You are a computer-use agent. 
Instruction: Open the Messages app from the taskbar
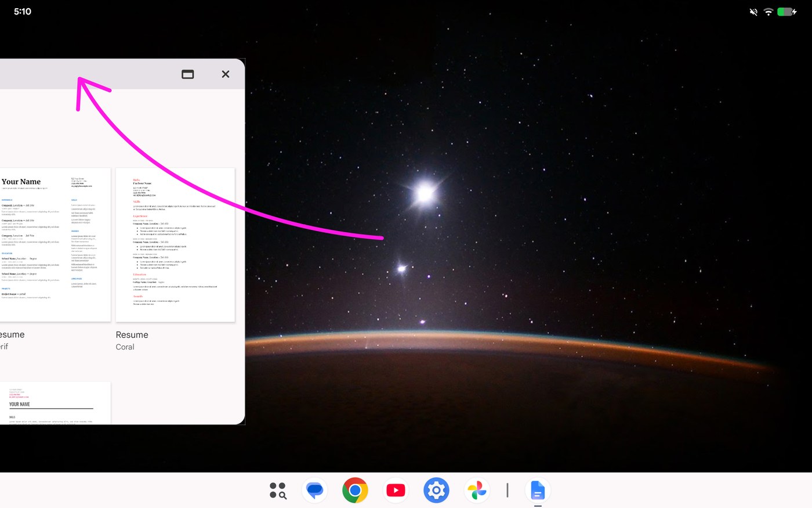[315, 491]
